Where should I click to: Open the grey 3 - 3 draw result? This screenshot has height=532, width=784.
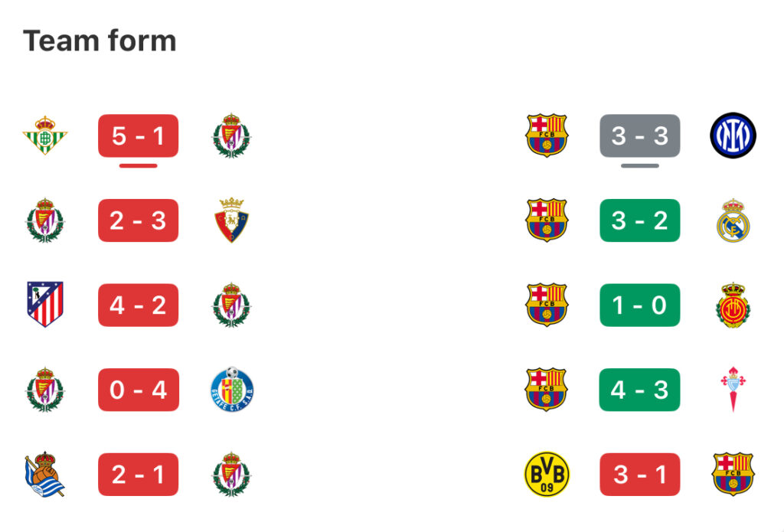639,136
